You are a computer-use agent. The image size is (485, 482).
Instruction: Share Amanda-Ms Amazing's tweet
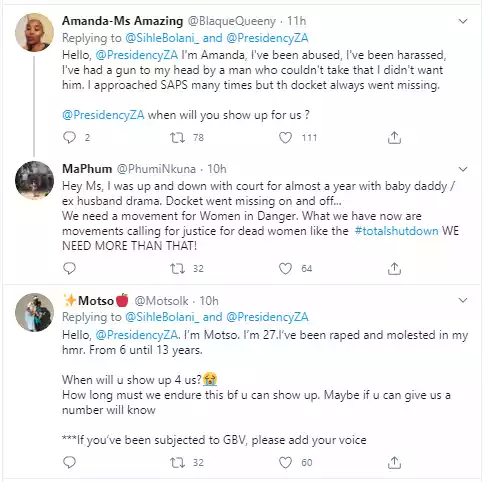click(x=394, y=137)
